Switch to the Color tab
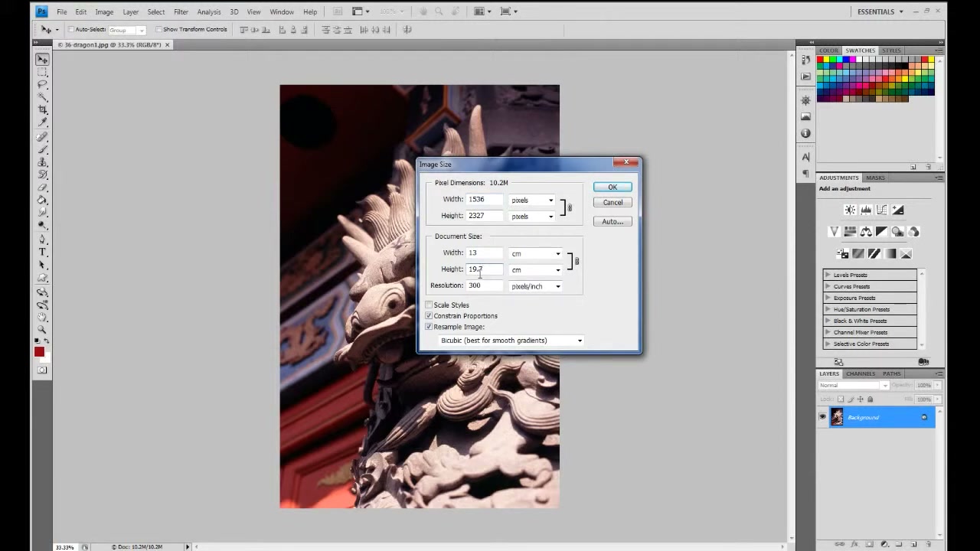Screen dimensions: 980x551 [829, 51]
